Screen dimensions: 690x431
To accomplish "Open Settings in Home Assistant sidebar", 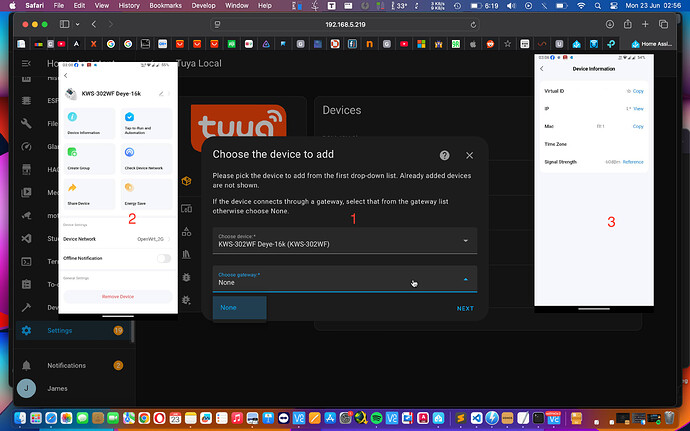I will (60, 330).
